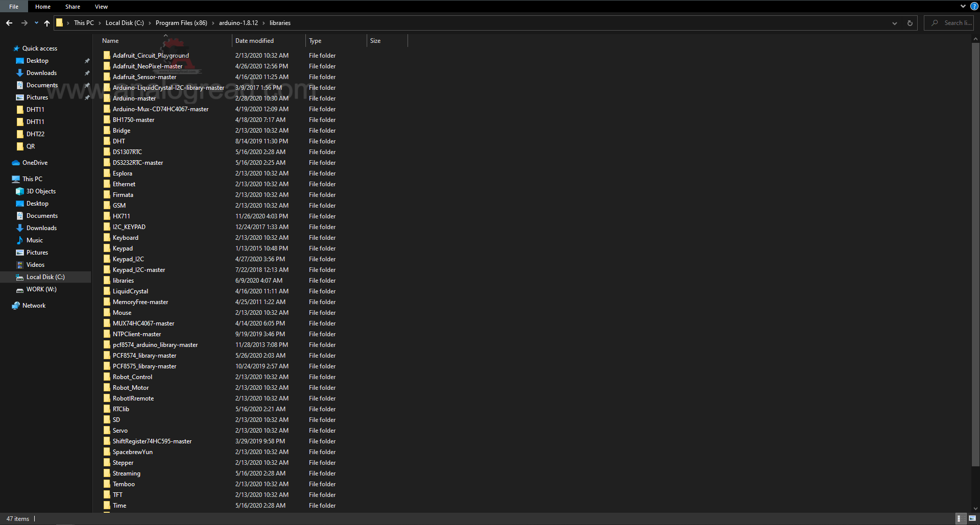Select MUX74HC4067-master folder icon
Viewport: 980px width, 525px height.
click(107, 323)
